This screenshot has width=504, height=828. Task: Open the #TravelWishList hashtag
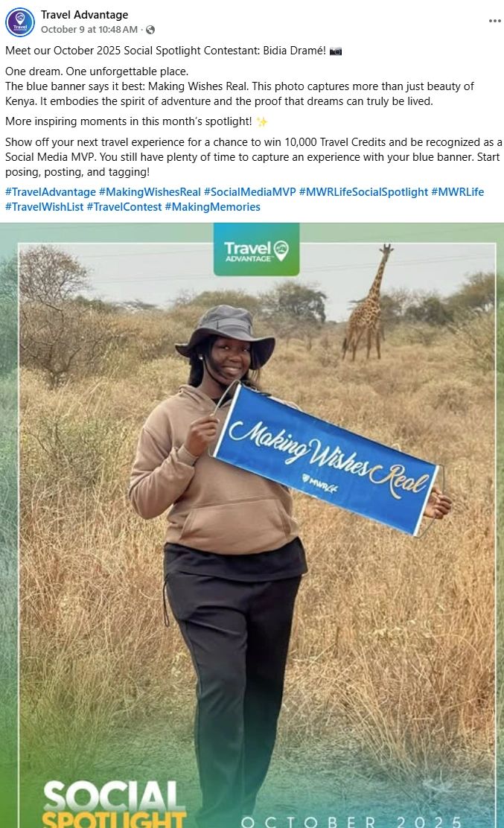click(x=45, y=206)
